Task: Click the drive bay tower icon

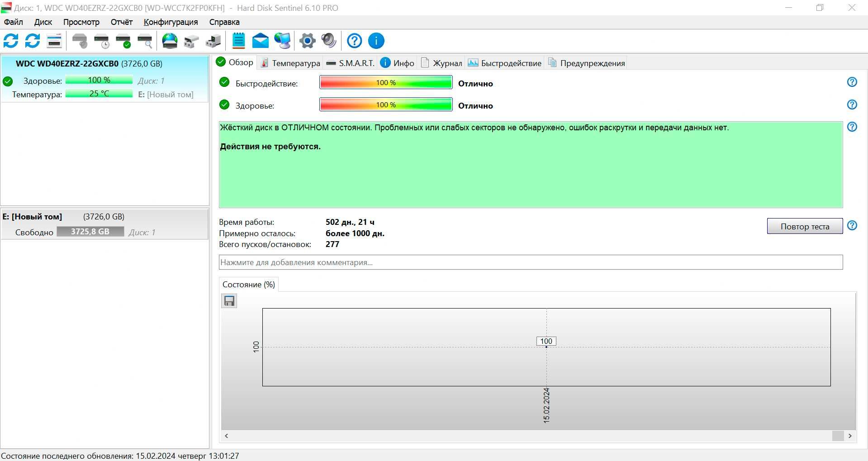Action: point(213,41)
